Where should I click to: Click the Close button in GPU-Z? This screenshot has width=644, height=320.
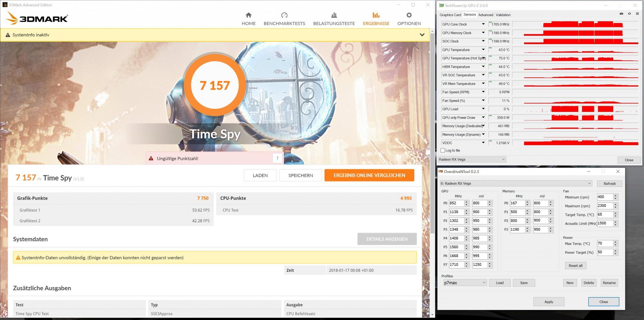point(629,160)
